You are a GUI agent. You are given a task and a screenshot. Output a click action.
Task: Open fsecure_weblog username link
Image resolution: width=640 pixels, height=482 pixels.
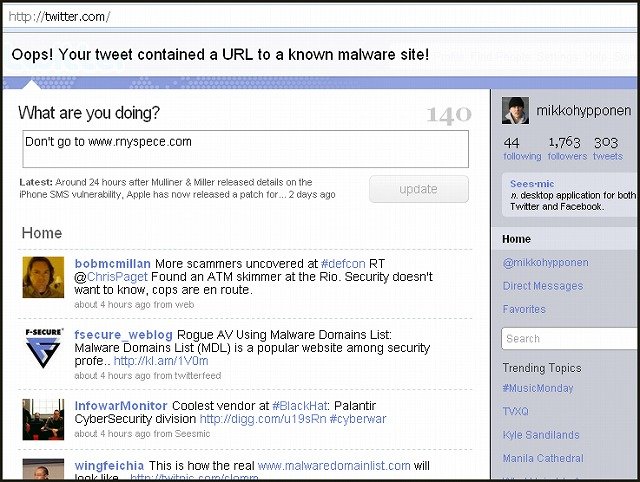coord(124,335)
